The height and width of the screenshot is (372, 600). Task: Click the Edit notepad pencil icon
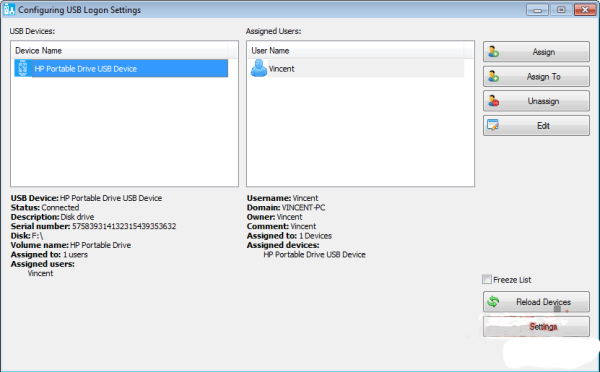[x=493, y=125]
